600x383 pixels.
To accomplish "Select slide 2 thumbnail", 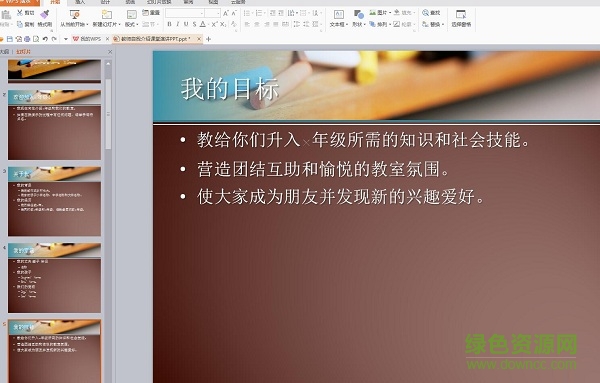I will pyautogui.click(x=54, y=125).
